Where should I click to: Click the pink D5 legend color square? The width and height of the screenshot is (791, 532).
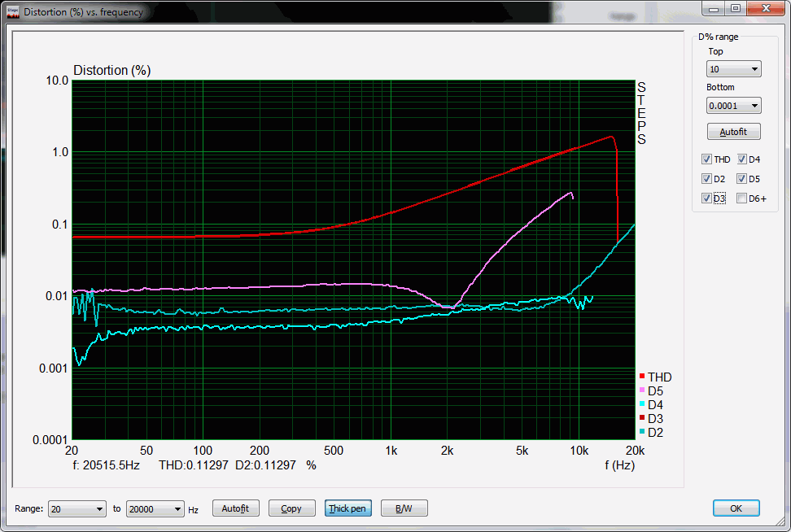point(642,391)
